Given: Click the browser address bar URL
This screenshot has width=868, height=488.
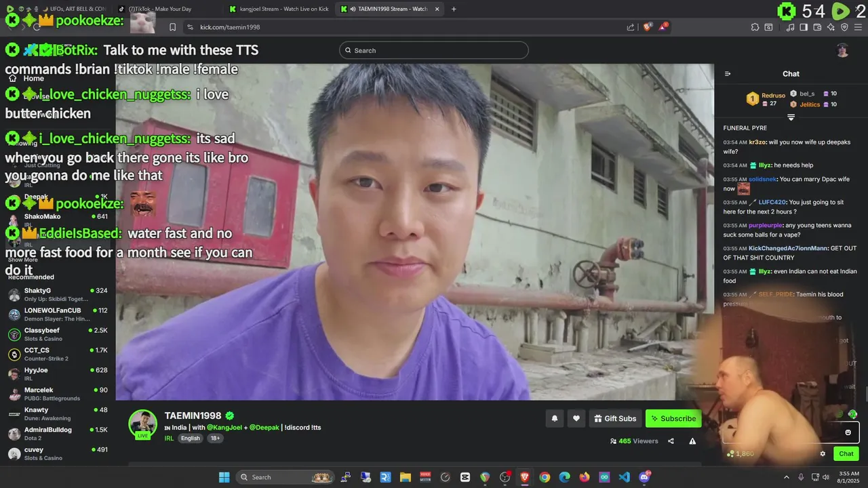Looking at the screenshot, I should point(230,27).
